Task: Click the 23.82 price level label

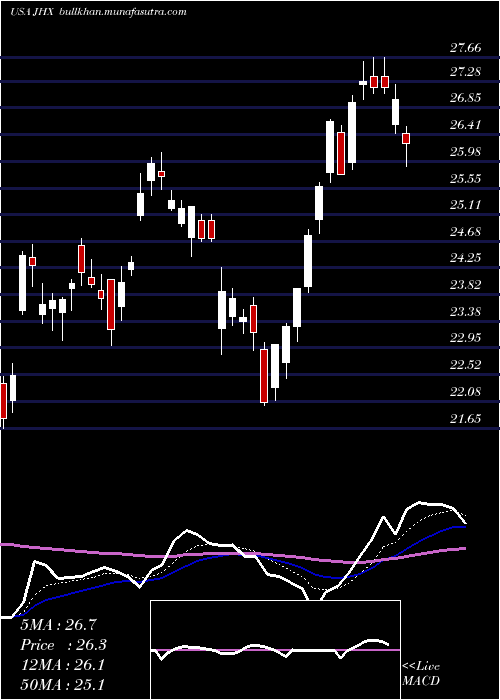Action: click(466, 285)
